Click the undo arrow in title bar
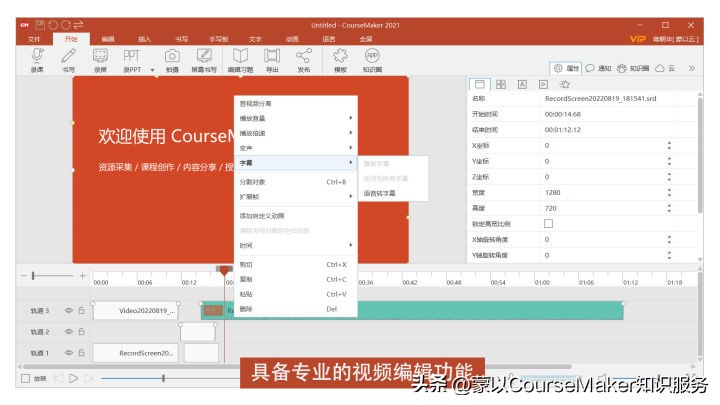The height and width of the screenshot is (405, 720). point(53,25)
